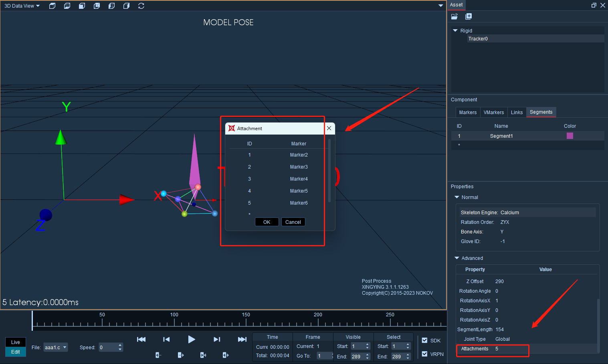Open asset file with folder icon
The height and width of the screenshot is (364, 608).
pos(454,16)
